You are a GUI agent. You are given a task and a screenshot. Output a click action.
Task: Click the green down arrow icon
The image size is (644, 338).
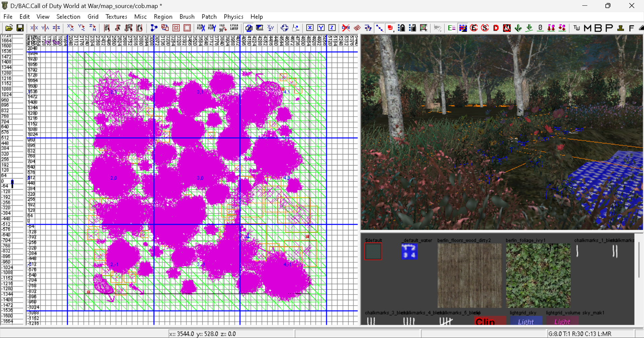click(x=518, y=28)
